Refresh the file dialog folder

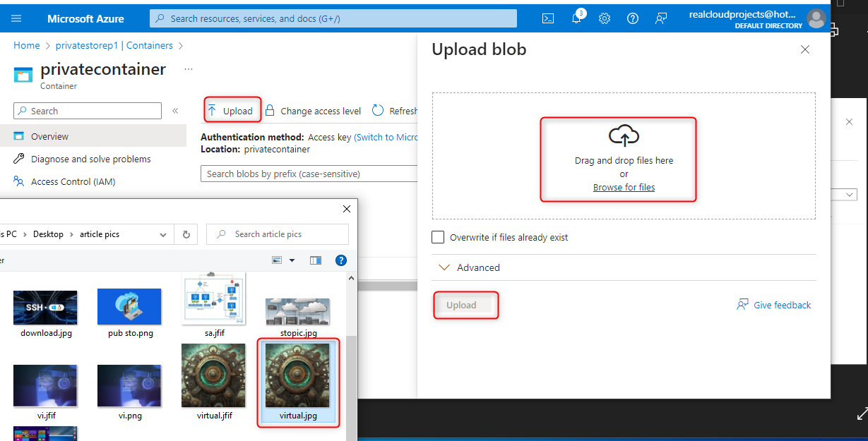[x=186, y=234]
